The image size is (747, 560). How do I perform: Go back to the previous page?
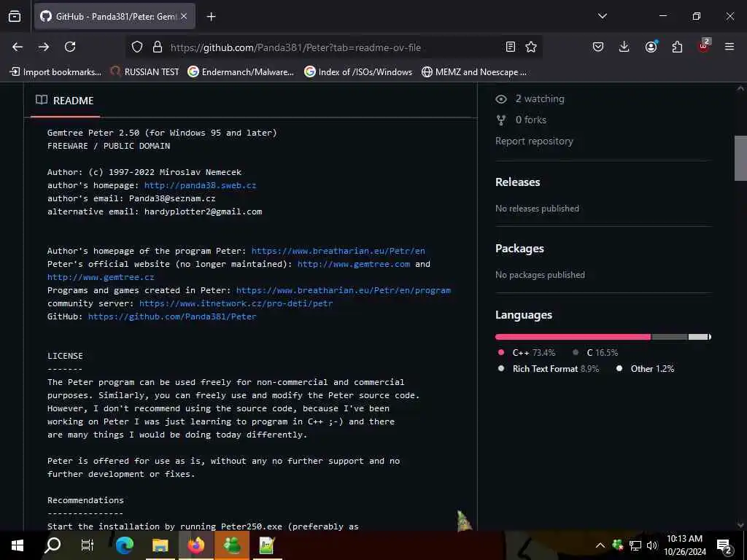(18, 47)
